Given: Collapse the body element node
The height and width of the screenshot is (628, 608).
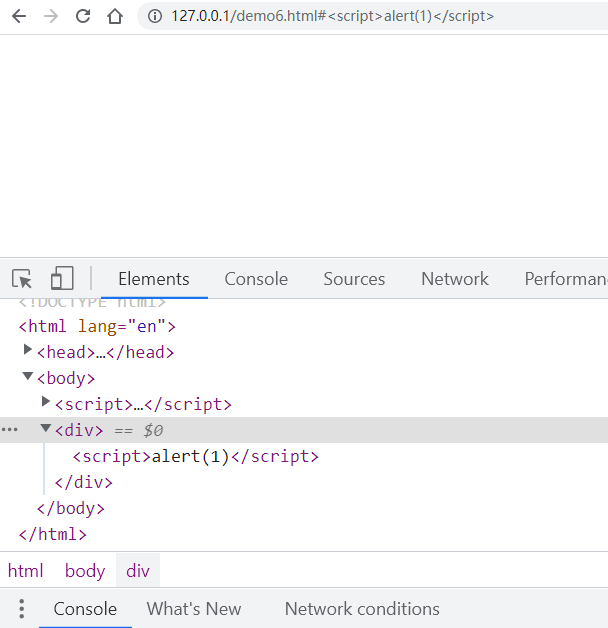Looking at the screenshot, I should pos(27,376).
